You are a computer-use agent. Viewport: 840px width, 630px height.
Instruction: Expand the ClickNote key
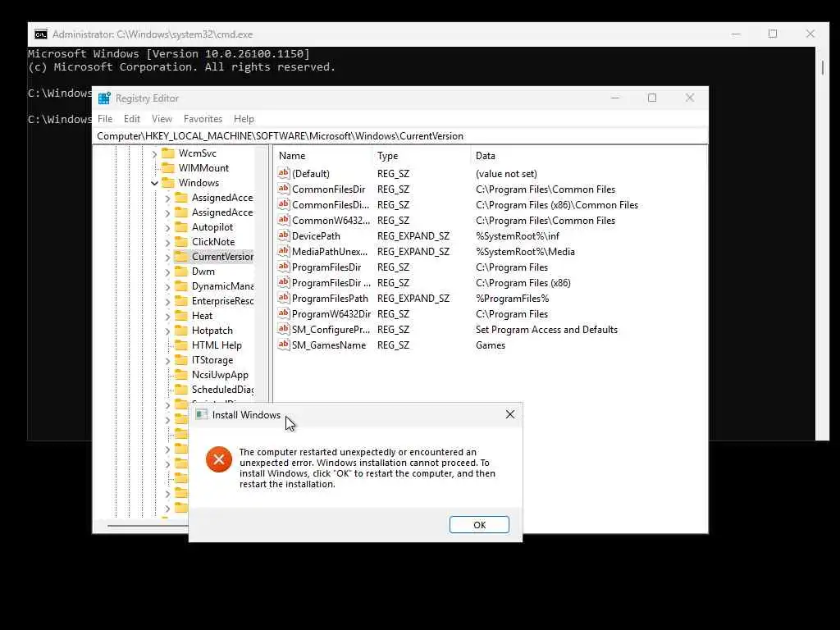click(167, 243)
